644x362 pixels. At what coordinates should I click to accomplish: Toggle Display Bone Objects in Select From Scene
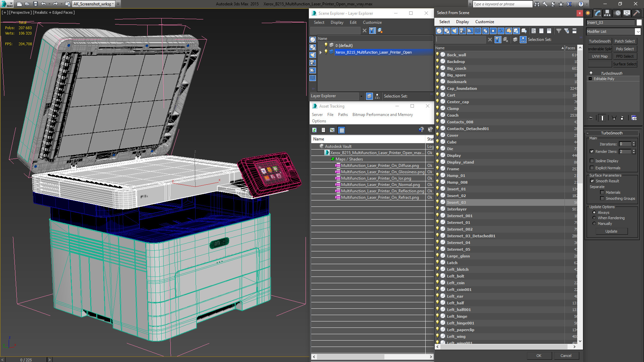[501, 31]
